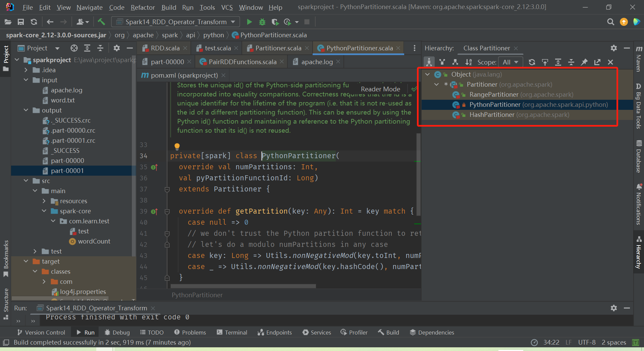
Task: Click the Stop process icon
Action: coord(307,22)
